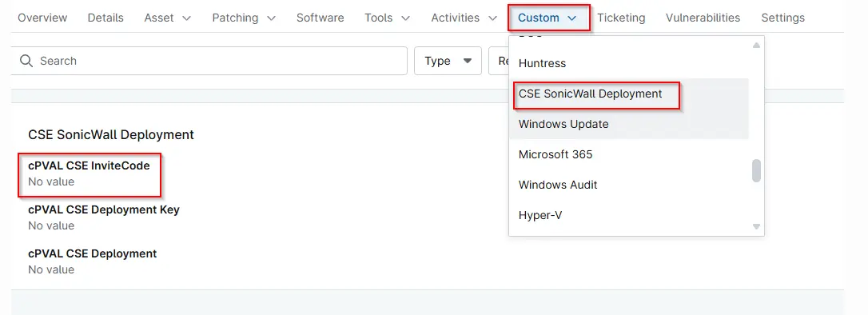Screen dimensions: 868x315
Task: Click the dropdown list scroll-down arrow
Action: point(756,226)
